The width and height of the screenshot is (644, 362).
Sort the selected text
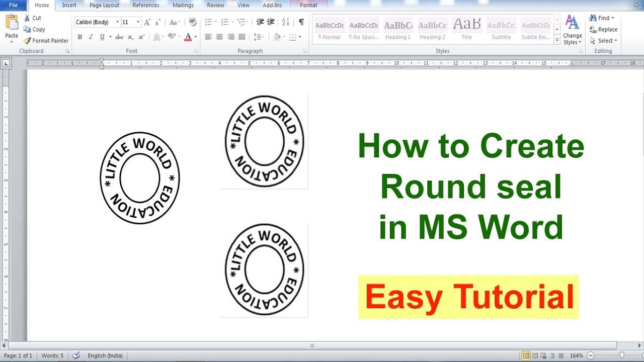tap(285, 22)
